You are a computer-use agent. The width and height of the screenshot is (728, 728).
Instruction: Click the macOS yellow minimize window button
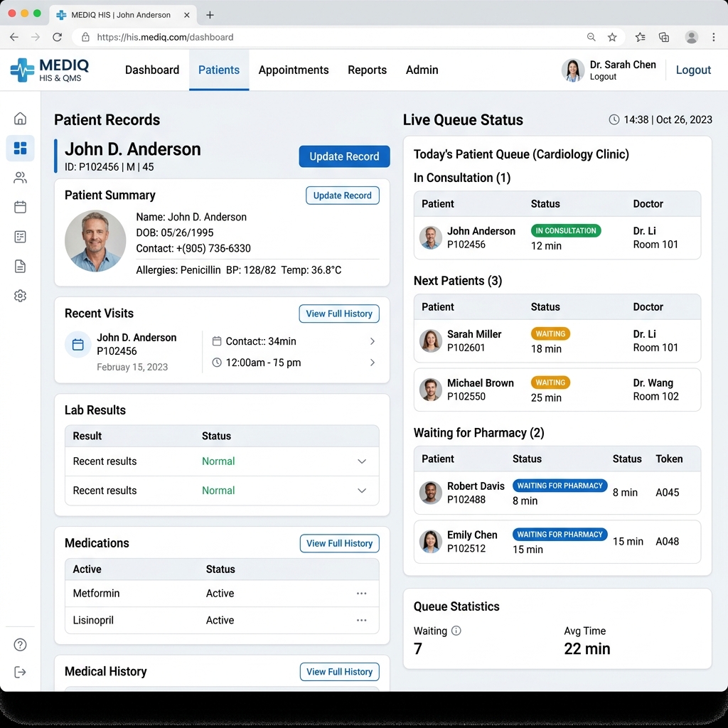click(x=25, y=14)
